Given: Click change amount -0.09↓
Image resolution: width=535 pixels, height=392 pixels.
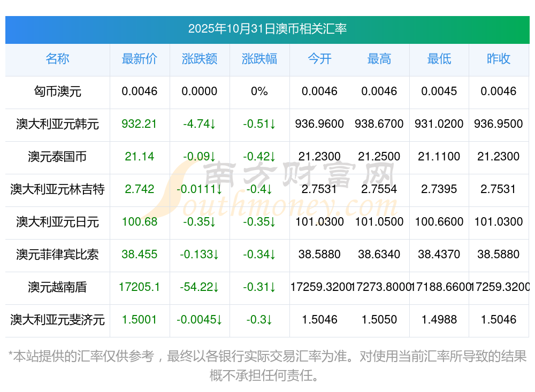Looking at the screenshot, I should tap(199, 157).
